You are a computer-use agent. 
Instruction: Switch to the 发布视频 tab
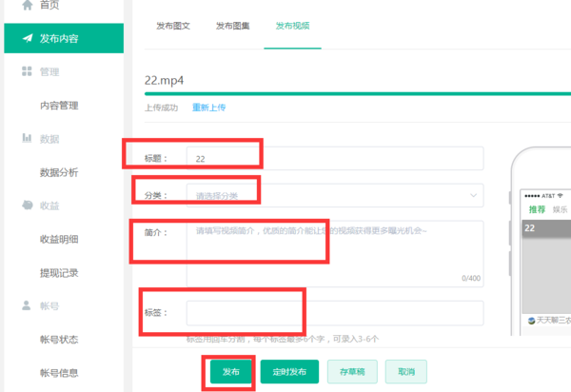tap(292, 26)
